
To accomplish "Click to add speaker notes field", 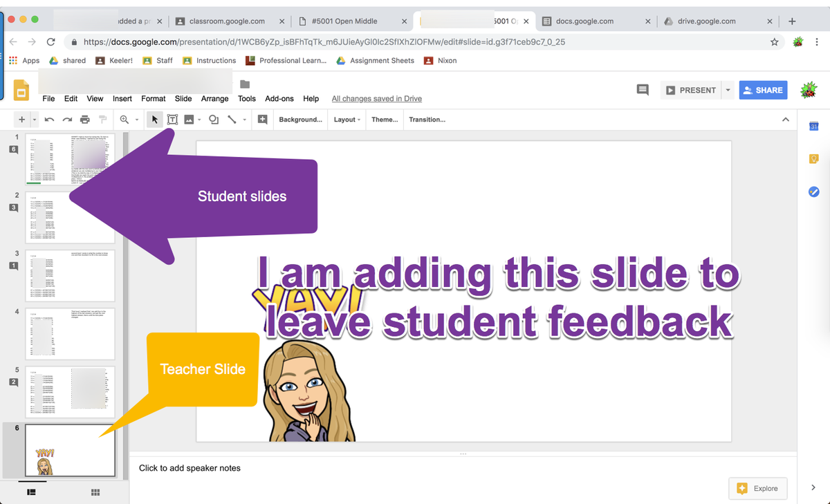I will (463, 468).
